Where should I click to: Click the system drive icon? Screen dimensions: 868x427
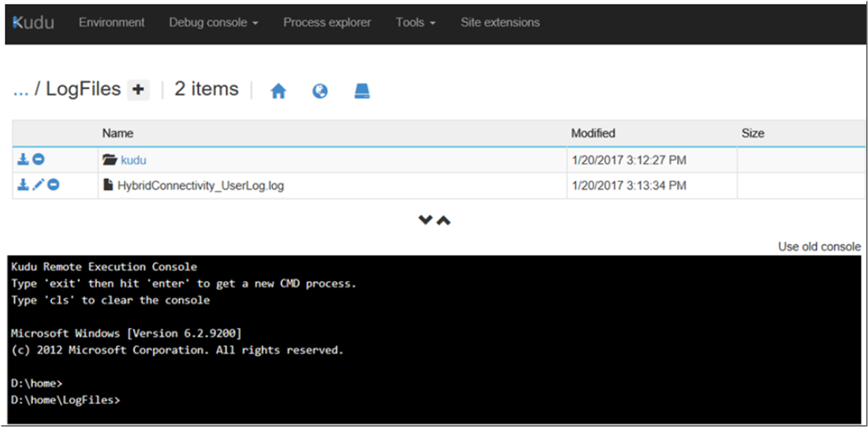tap(362, 91)
